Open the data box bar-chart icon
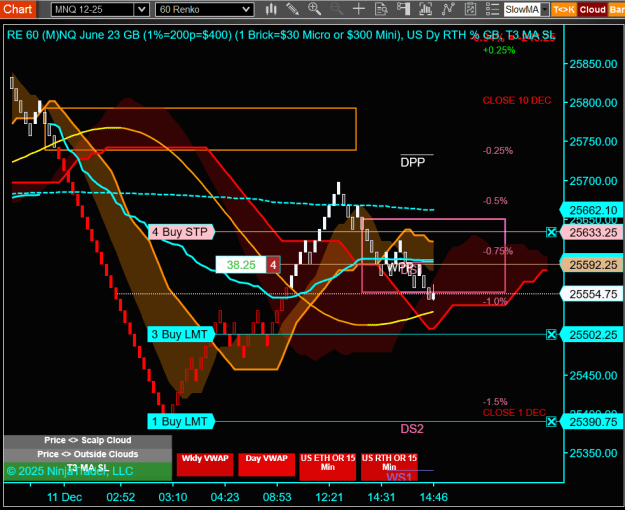Viewport: 625px width, 510px height. pos(426,9)
